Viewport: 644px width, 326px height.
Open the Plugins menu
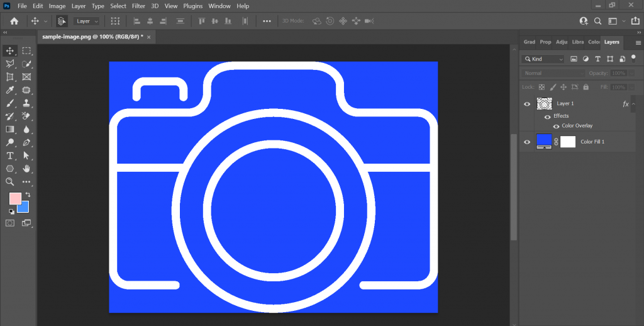coord(192,6)
